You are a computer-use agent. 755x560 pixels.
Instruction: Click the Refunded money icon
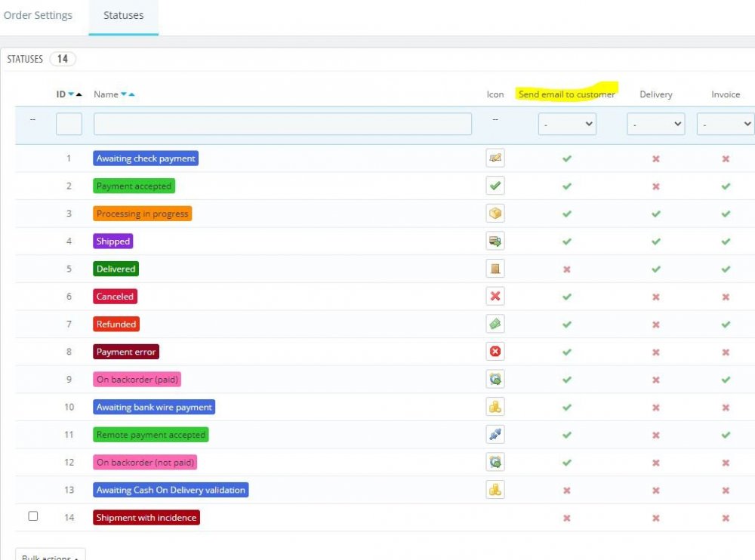pyautogui.click(x=495, y=325)
